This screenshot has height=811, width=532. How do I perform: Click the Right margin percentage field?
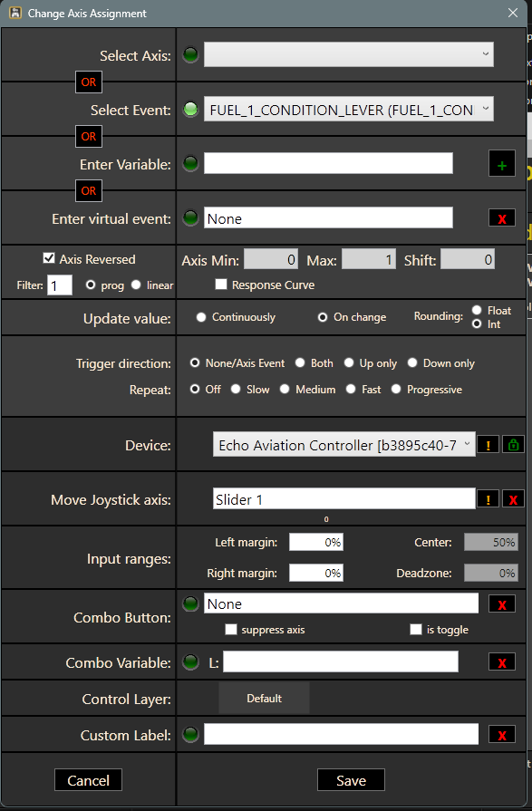pyautogui.click(x=316, y=573)
